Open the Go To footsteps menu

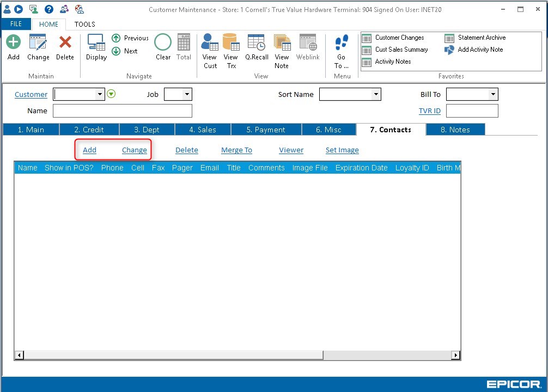[342, 43]
